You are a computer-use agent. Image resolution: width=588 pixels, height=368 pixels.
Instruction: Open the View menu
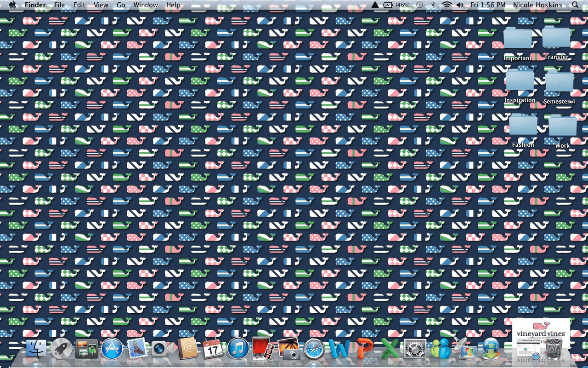tap(101, 5)
